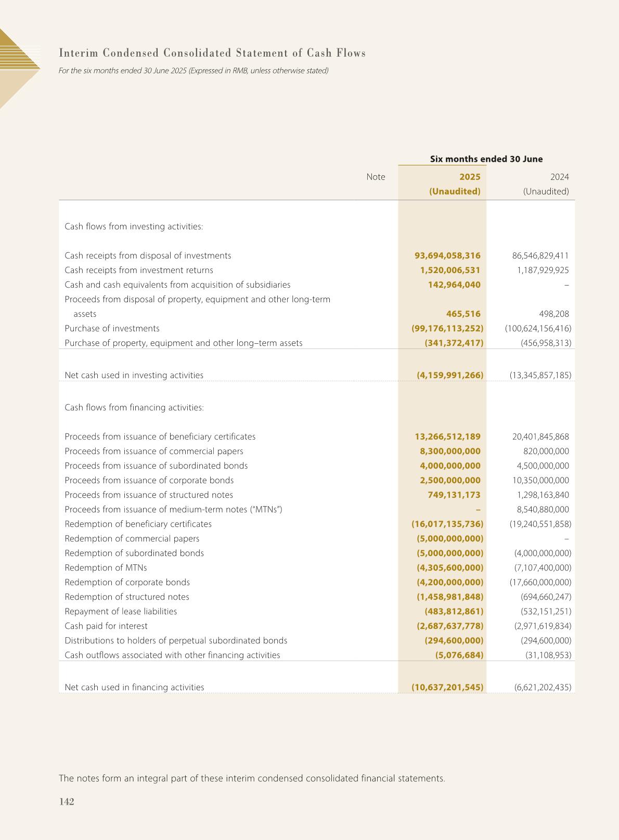The width and height of the screenshot is (619, 840).
Task: Click the footnote about notes forming integral part
Action: (x=252, y=779)
